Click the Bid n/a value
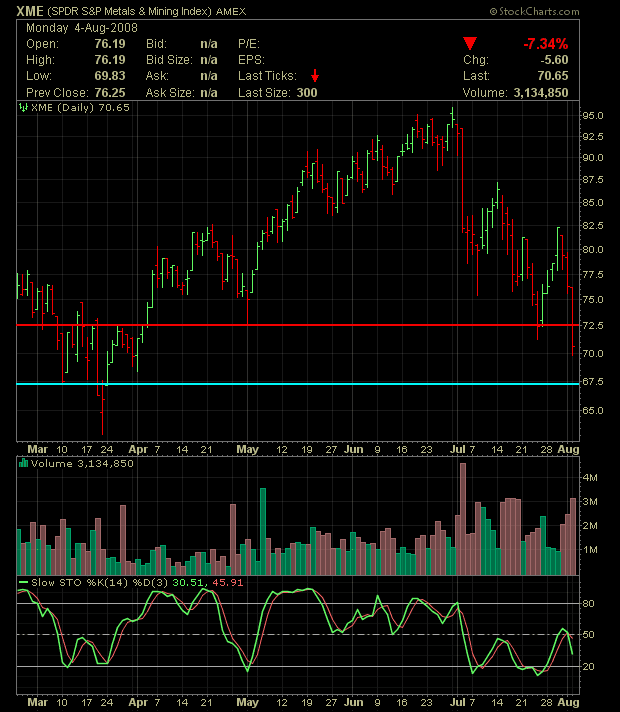The width and height of the screenshot is (620, 712). tap(208, 44)
